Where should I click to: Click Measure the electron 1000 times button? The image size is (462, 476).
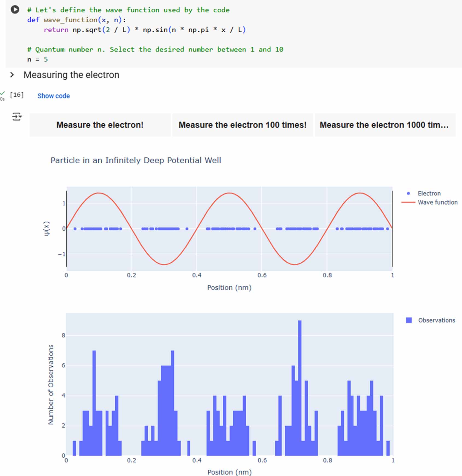tap(385, 125)
